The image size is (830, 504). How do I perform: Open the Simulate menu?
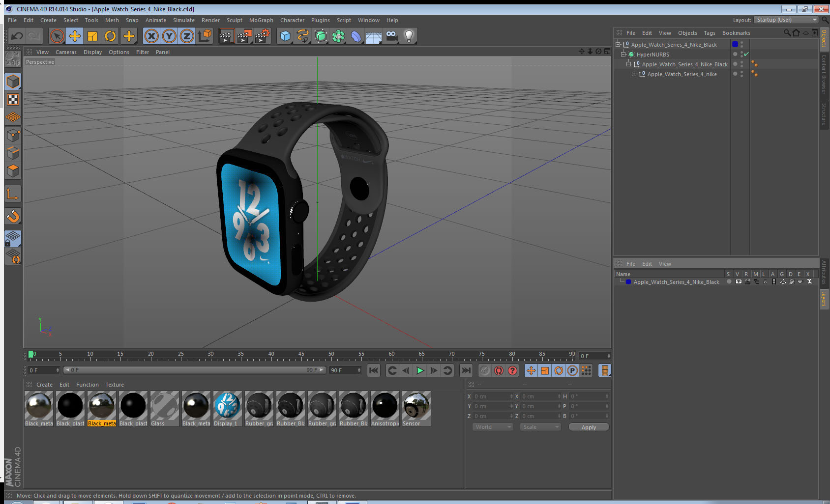click(184, 20)
